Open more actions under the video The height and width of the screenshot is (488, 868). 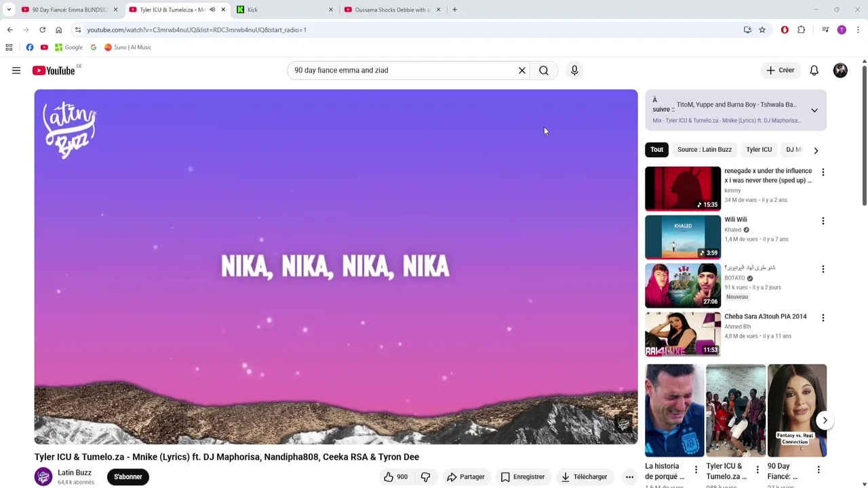point(629,477)
